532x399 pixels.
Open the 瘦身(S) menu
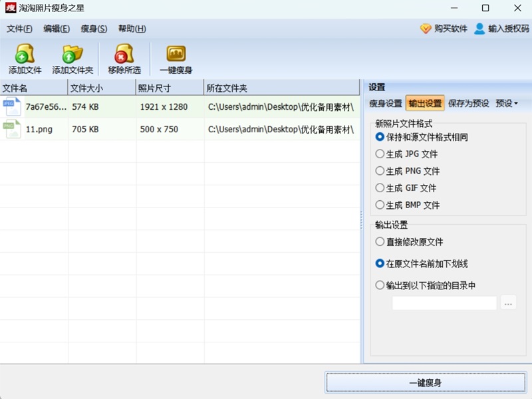(94, 29)
